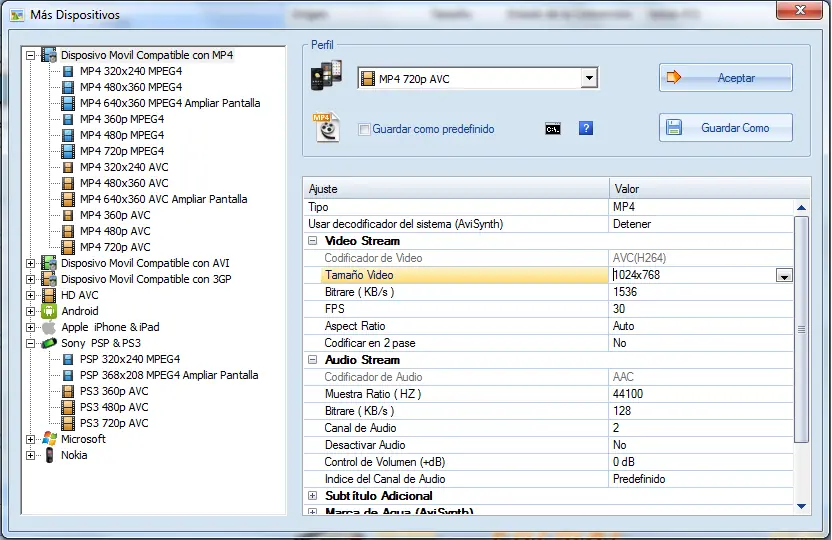Expand the Disposivo Movil Compatible con AVI node

pos(30,263)
